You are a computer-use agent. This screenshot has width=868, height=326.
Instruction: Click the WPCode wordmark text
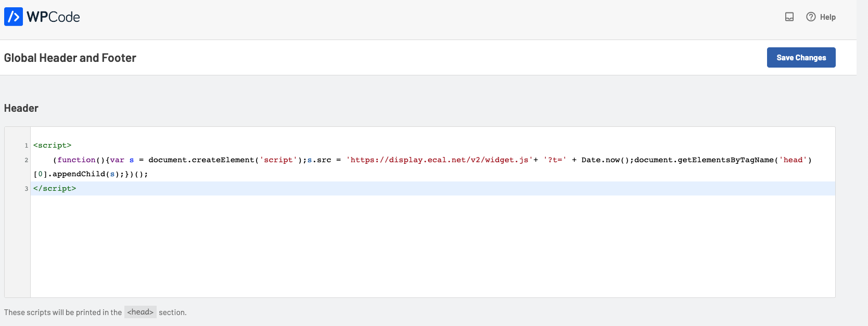pos(54,17)
